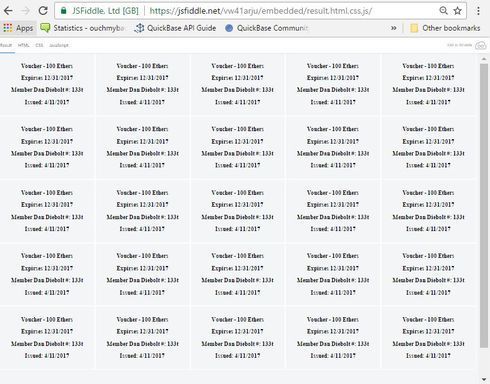The width and height of the screenshot is (490, 384).
Task: Open the QuickBase Communit bookmark
Action: [x=266, y=28]
